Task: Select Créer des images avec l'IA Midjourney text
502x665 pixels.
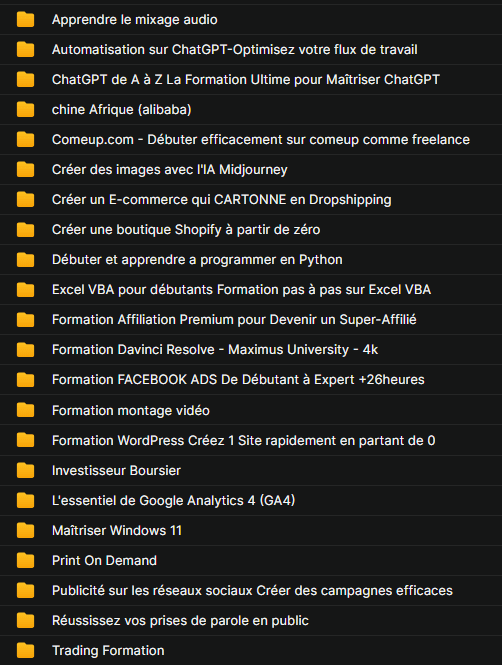Action: point(170,170)
